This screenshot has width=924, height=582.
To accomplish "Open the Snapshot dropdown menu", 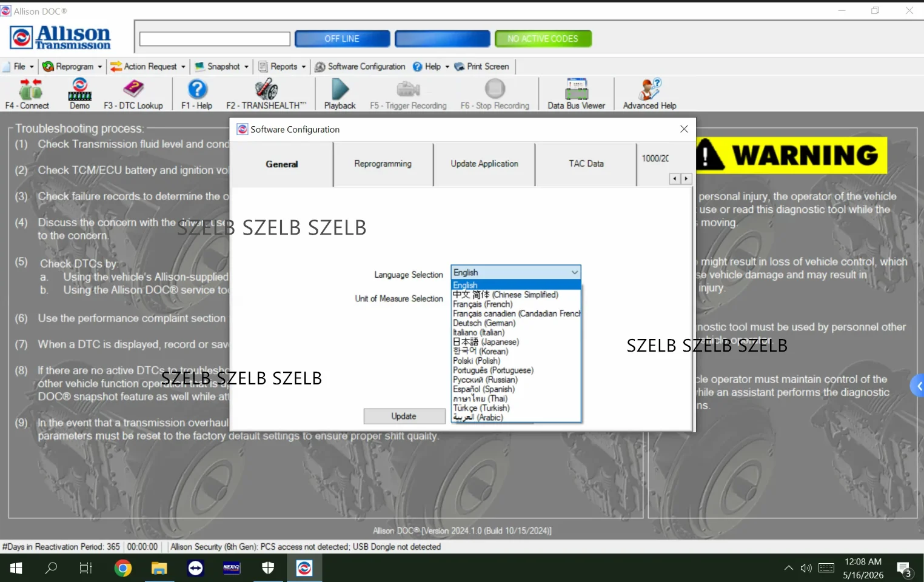I will tap(222, 67).
